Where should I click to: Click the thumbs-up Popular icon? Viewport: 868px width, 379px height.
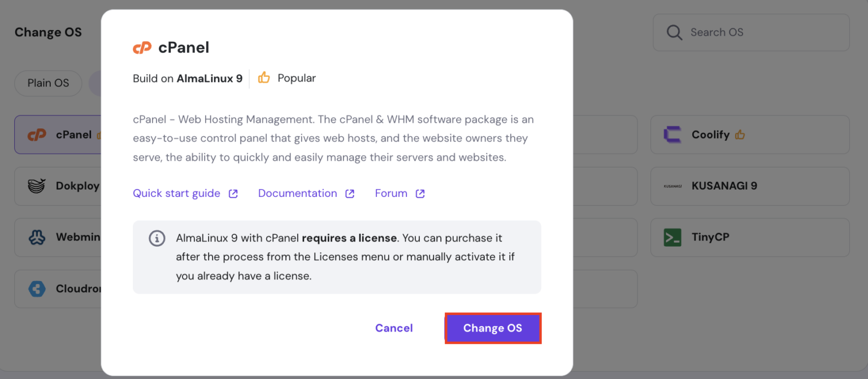point(264,78)
